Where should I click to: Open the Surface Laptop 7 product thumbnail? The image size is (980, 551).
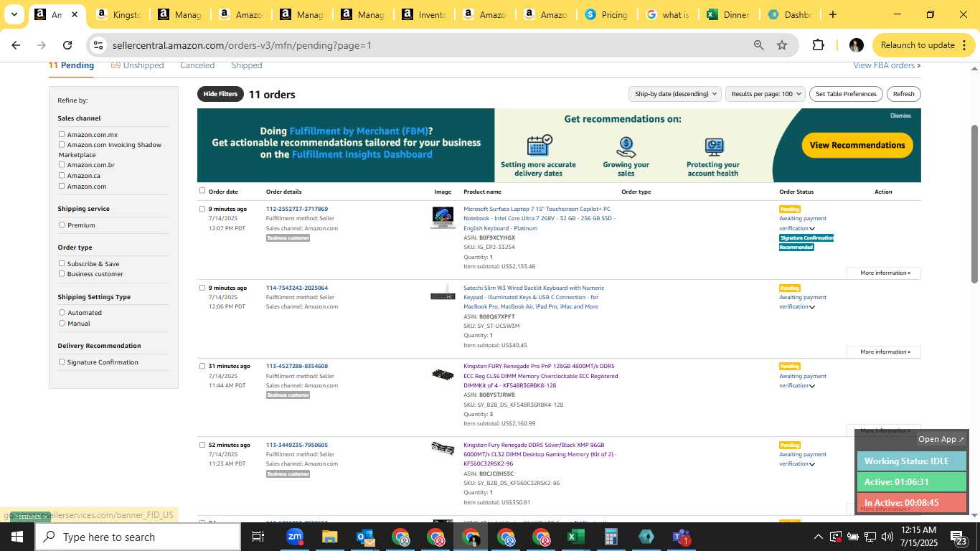pos(443,217)
